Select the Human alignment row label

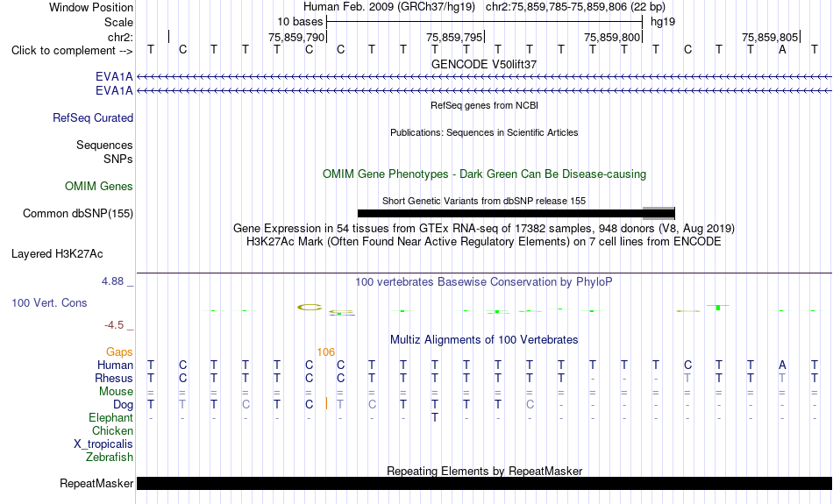tap(115, 366)
